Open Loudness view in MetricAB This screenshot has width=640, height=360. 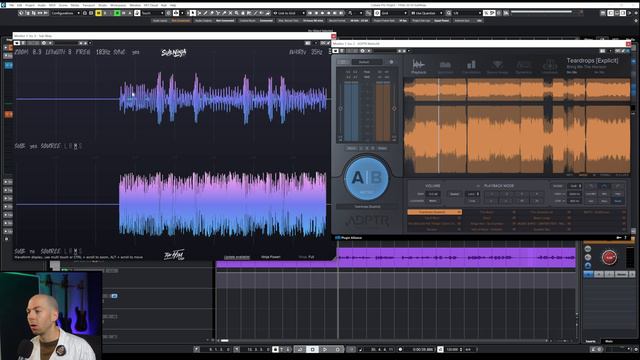point(549,67)
